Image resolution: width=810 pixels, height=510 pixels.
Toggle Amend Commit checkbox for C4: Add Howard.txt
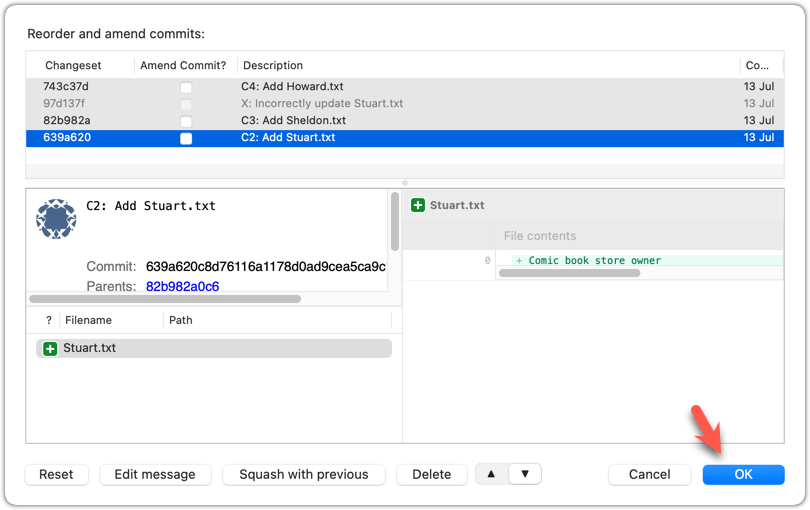[186, 87]
